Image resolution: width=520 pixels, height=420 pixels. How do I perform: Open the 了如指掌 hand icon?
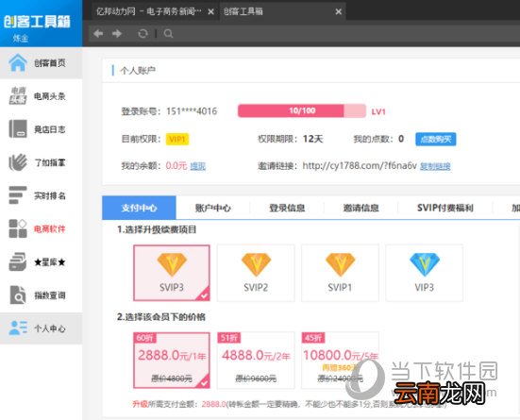pyautogui.click(x=18, y=162)
